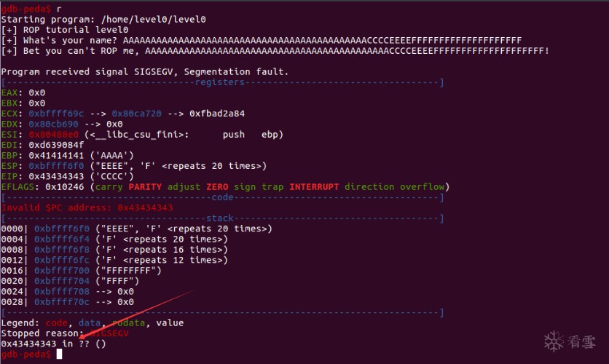Click the red ESI address 0x80488e0
Viewport: 609px width, 364px height.
click(55, 135)
